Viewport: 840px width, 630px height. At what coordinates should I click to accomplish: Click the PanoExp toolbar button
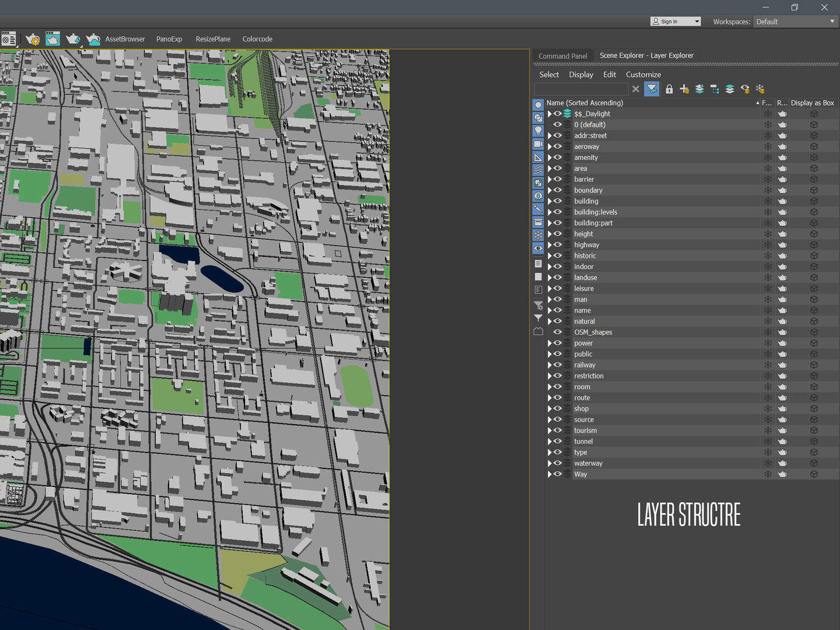(169, 39)
